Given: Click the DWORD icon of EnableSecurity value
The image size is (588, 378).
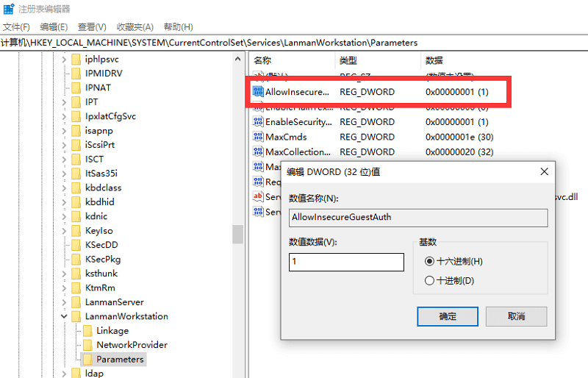Looking at the screenshot, I should tap(258, 121).
